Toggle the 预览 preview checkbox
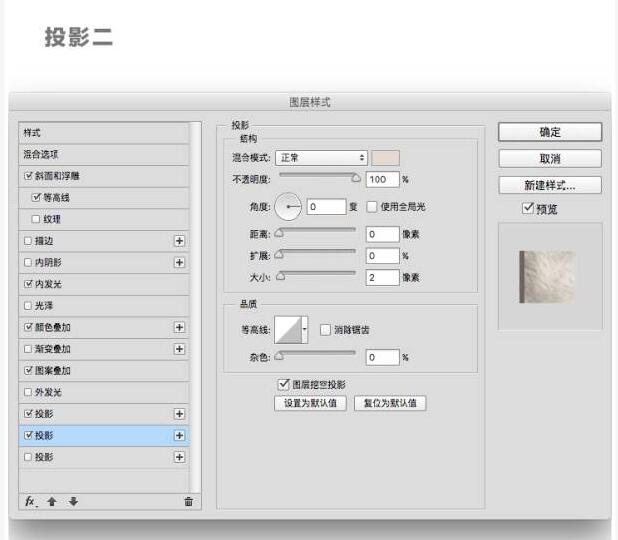Viewport: 618px width, 540px height. pyautogui.click(x=528, y=208)
